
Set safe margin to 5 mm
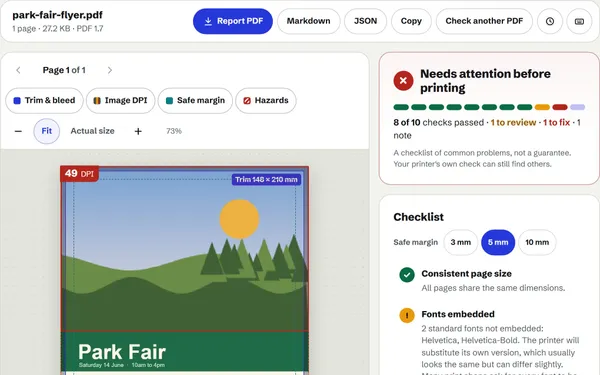(498, 242)
